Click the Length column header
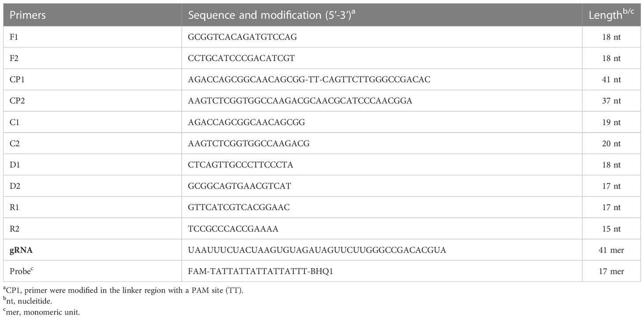644x319 pixels. pos(611,15)
